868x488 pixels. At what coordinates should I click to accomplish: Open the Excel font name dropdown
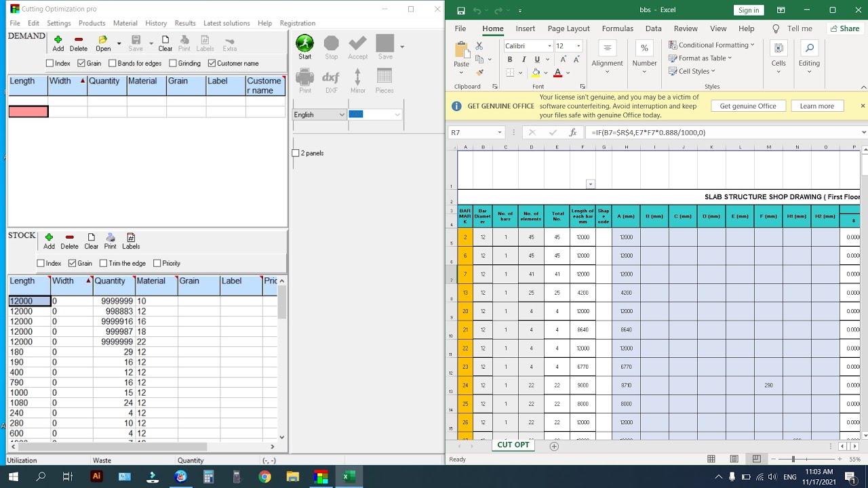549,46
